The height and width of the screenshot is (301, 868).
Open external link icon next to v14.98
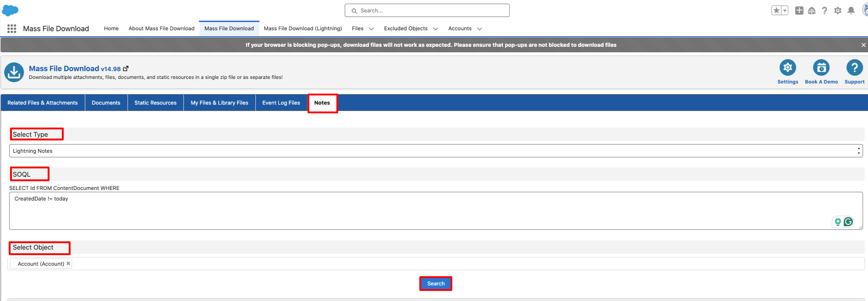coord(126,69)
